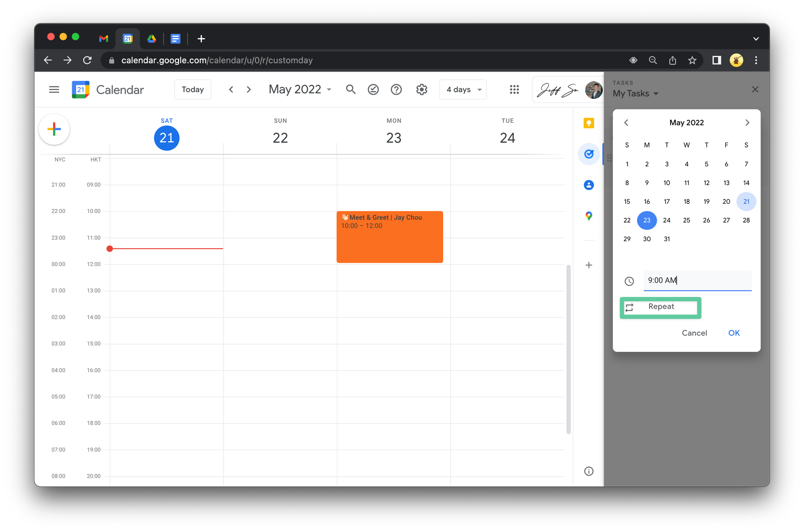Screen dimensions: 804x532
Task: Search calendar events
Action: (x=351, y=90)
